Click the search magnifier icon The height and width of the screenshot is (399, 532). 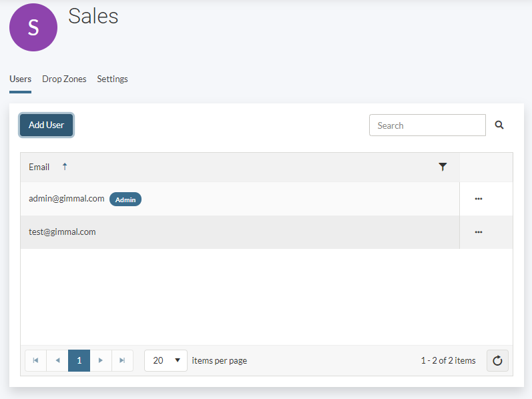499,125
